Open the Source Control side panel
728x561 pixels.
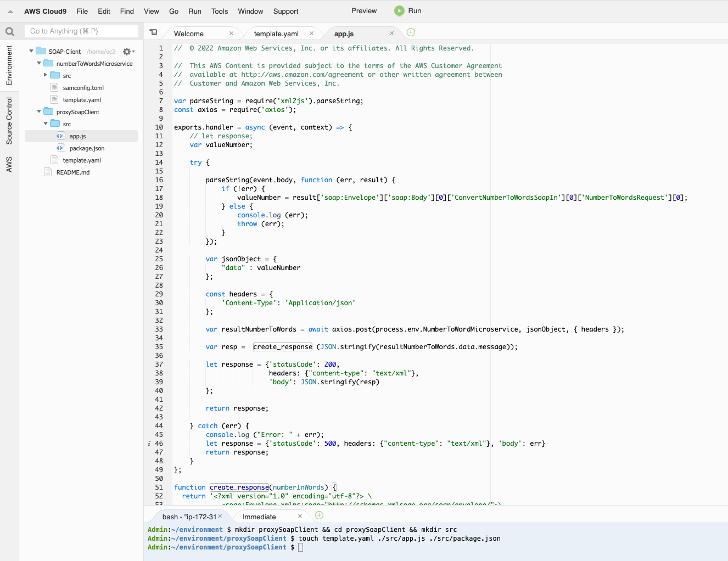point(9,121)
